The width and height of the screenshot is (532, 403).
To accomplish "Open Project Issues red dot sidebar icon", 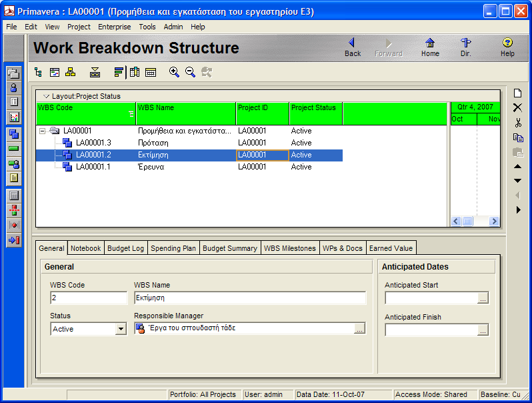I will (x=14, y=226).
